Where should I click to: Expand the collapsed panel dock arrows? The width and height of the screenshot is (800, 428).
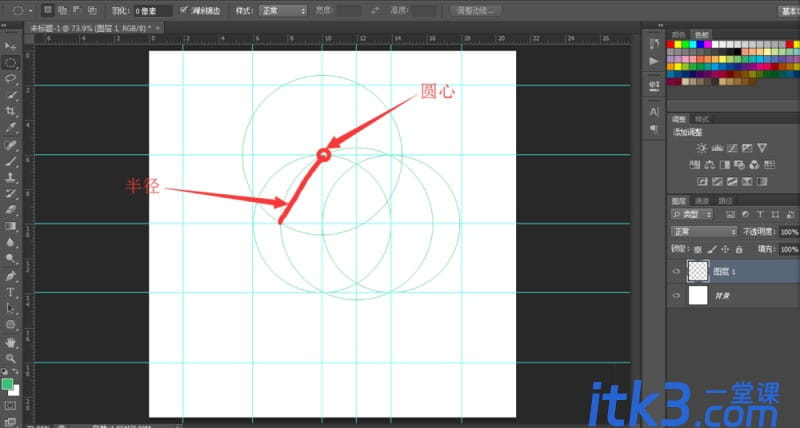pos(661,25)
